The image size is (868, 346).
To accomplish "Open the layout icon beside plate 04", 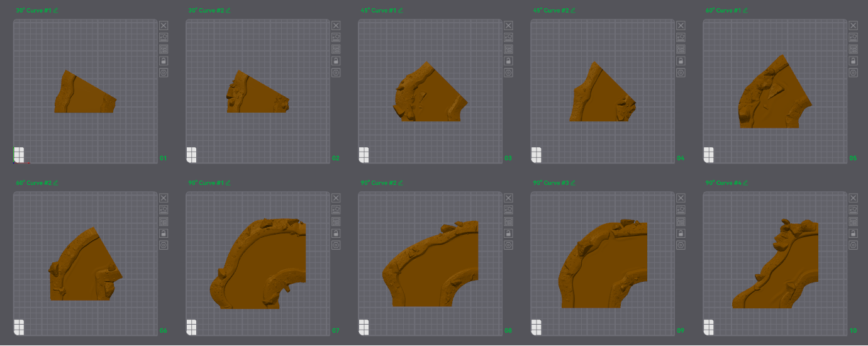I will pos(681,49).
